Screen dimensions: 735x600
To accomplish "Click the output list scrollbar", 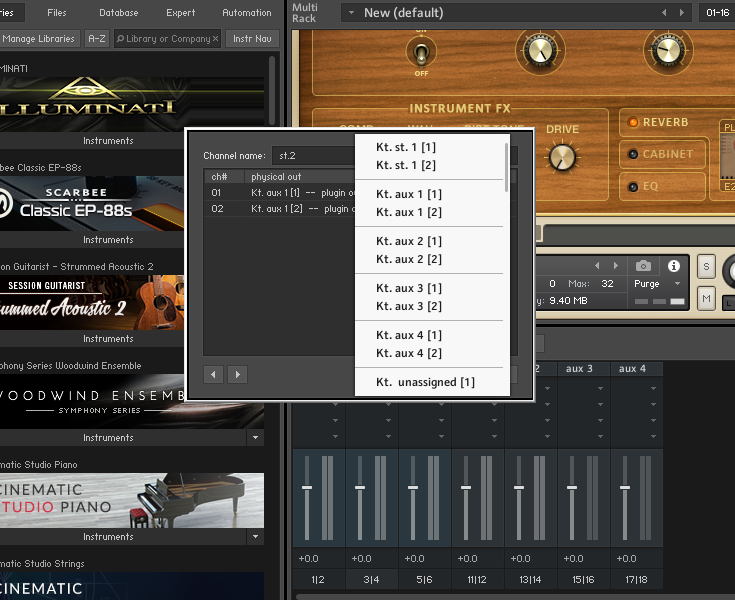I will coord(506,167).
